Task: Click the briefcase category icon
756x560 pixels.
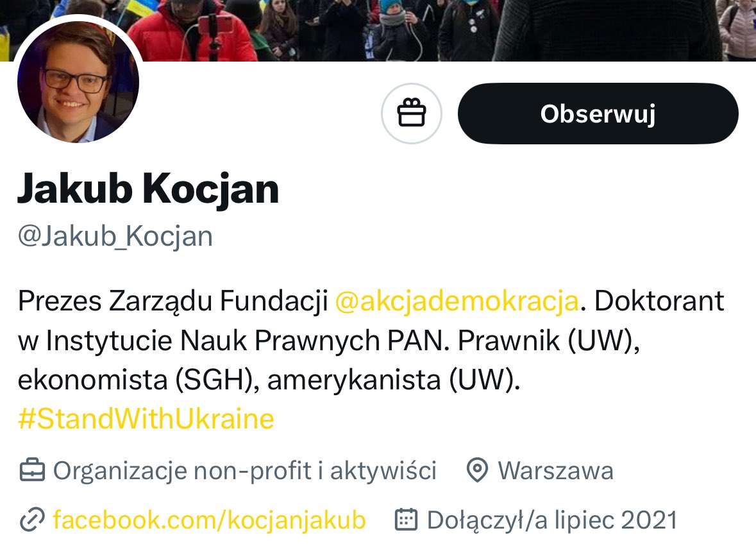Action: point(32,471)
